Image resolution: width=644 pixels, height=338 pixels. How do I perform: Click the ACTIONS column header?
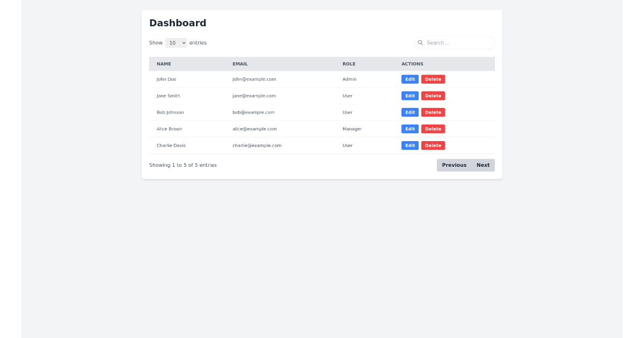click(x=412, y=64)
